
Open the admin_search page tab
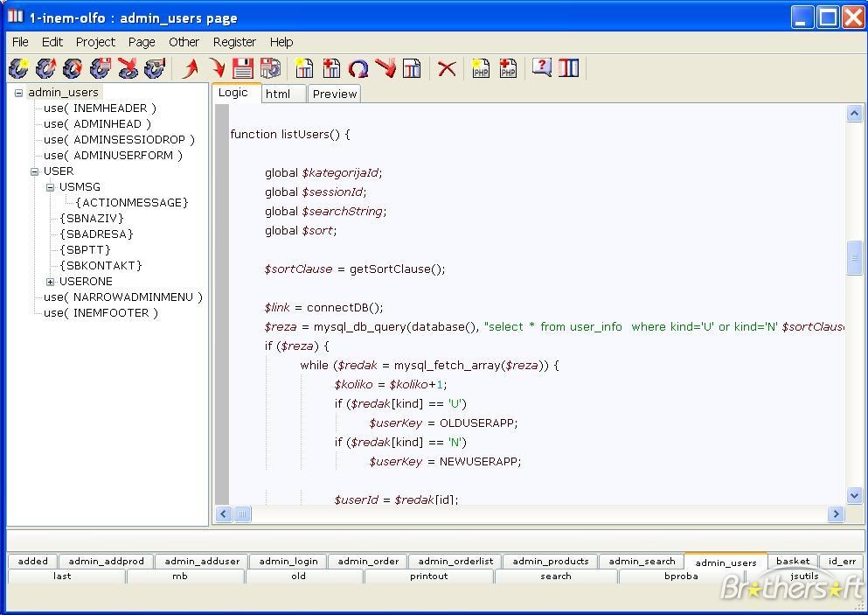[x=642, y=562]
